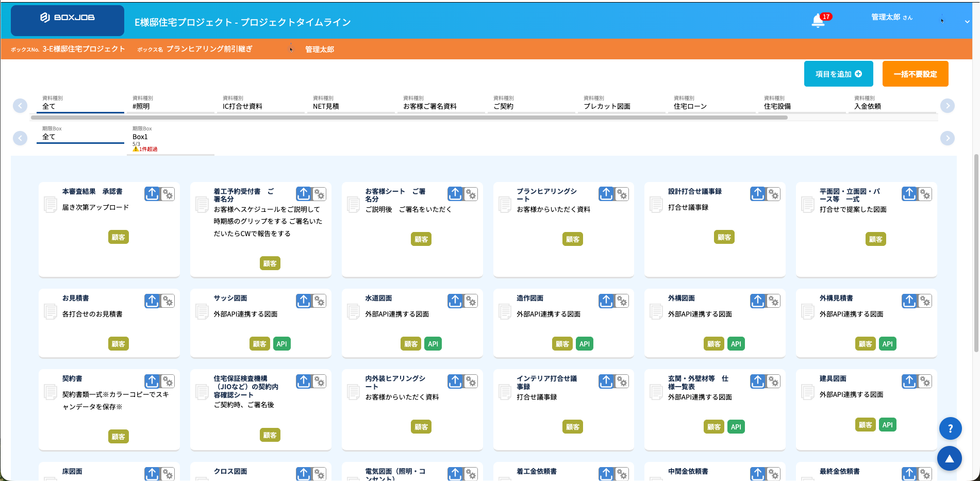Select the 住宅設備 tab
The height and width of the screenshot is (481, 980).
pos(802,103)
